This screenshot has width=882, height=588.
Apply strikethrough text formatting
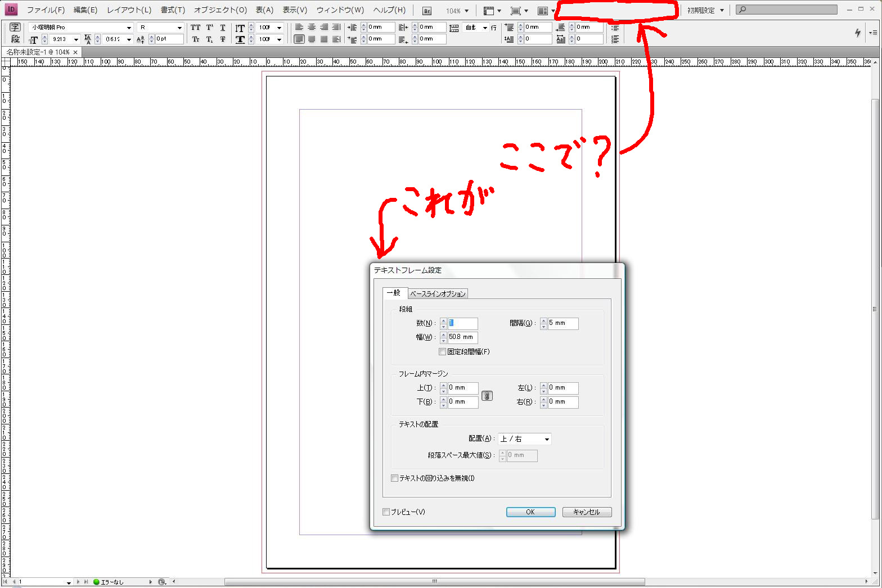(223, 39)
